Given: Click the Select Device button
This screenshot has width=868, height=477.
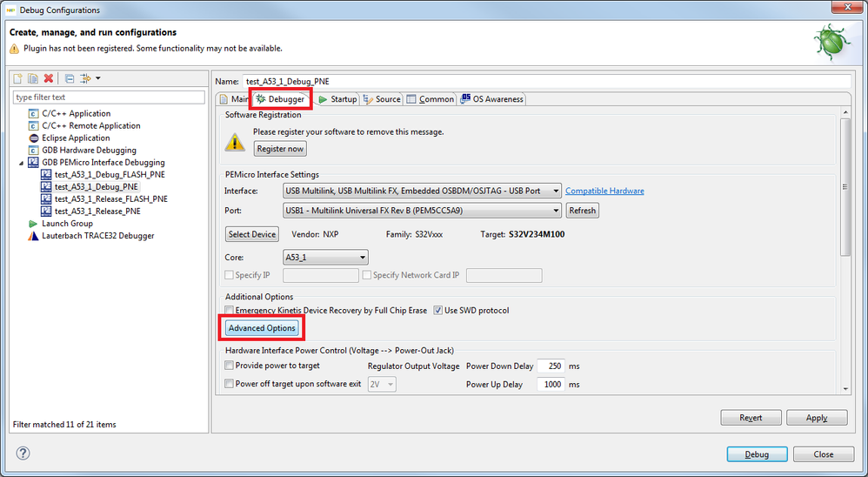Looking at the screenshot, I should pos(252,234).
